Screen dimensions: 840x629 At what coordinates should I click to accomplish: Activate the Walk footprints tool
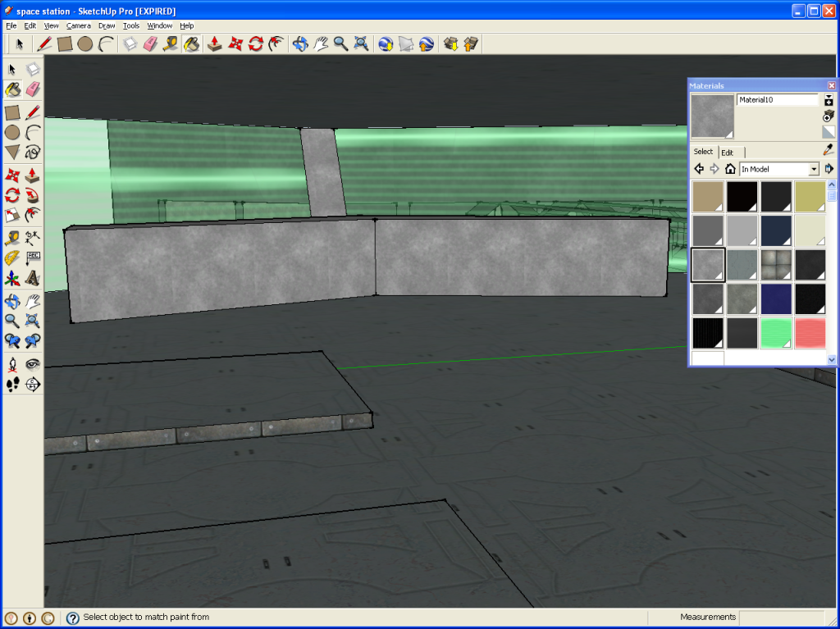click(x=13, y=384)
